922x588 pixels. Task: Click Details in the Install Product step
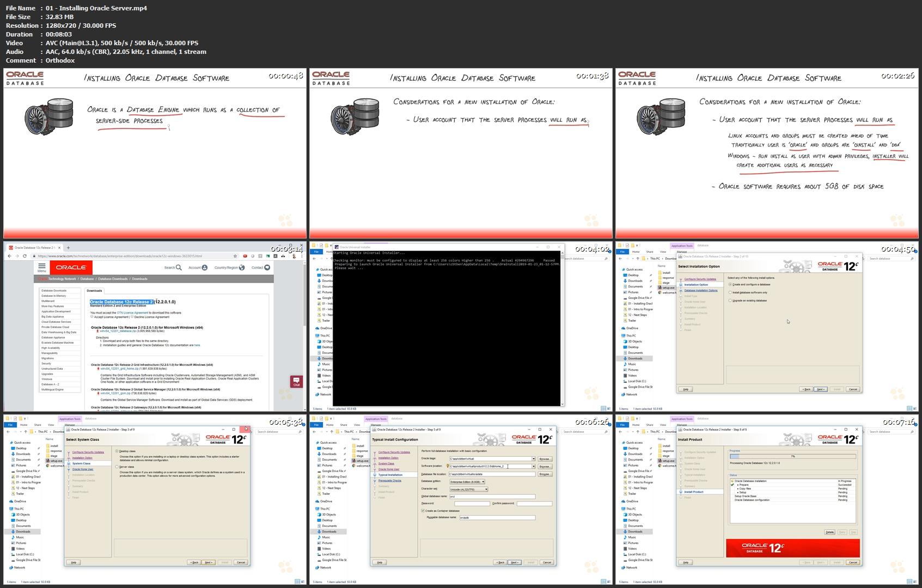(829, 532)
